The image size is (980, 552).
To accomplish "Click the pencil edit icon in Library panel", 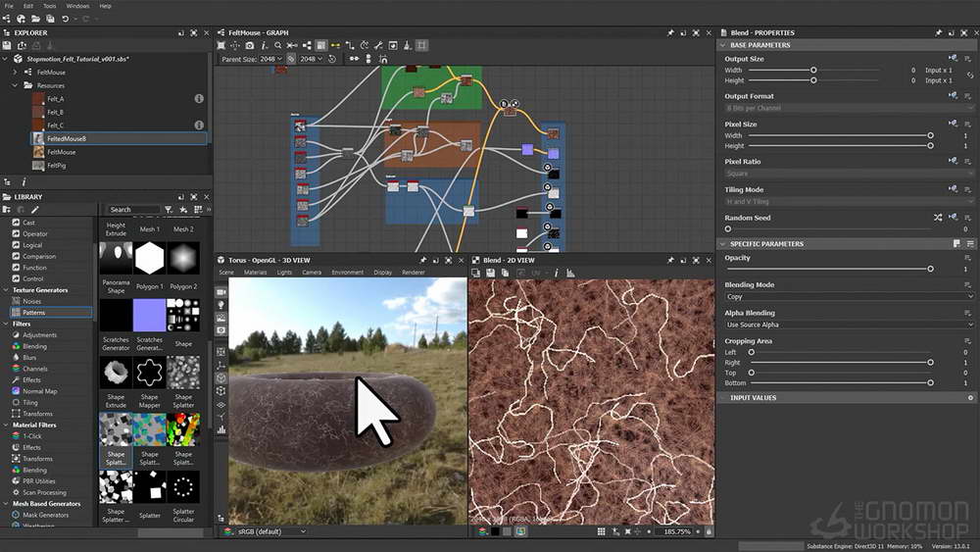I will [x=35, y=210].
